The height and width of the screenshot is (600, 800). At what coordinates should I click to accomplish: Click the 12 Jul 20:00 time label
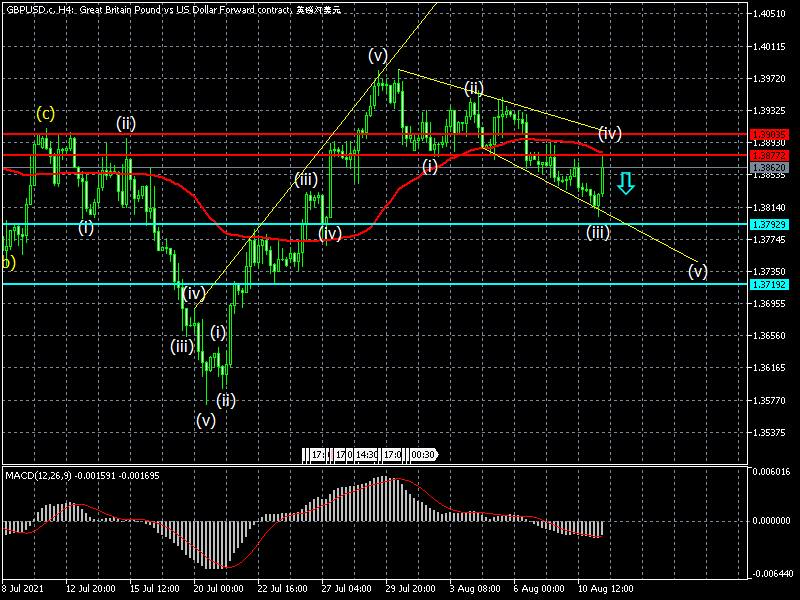(90, 588)
